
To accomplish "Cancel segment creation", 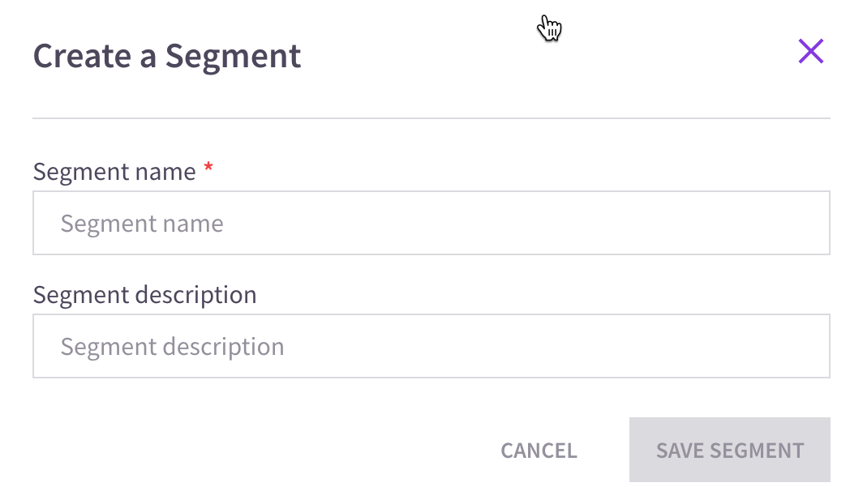I will [539, 451].
